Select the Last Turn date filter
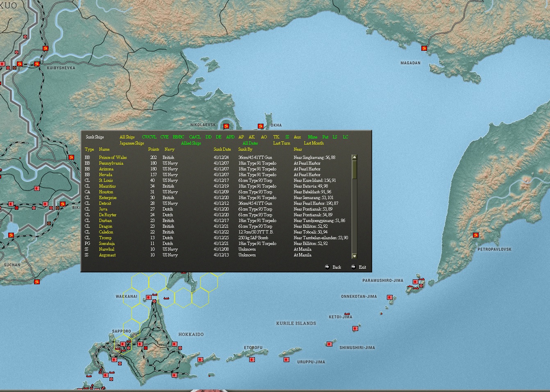 click(x=282, y=143)
